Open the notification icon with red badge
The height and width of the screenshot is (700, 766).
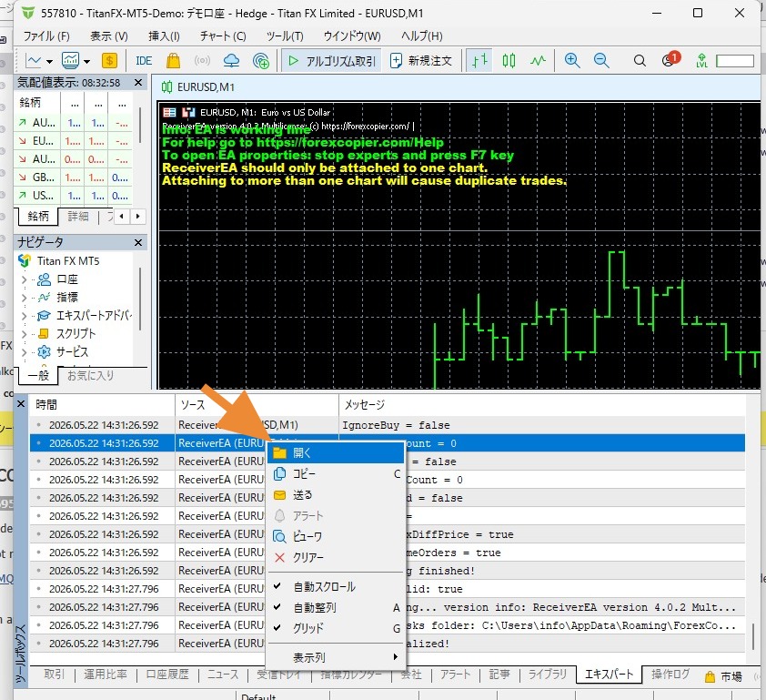(x=670, y=59)
